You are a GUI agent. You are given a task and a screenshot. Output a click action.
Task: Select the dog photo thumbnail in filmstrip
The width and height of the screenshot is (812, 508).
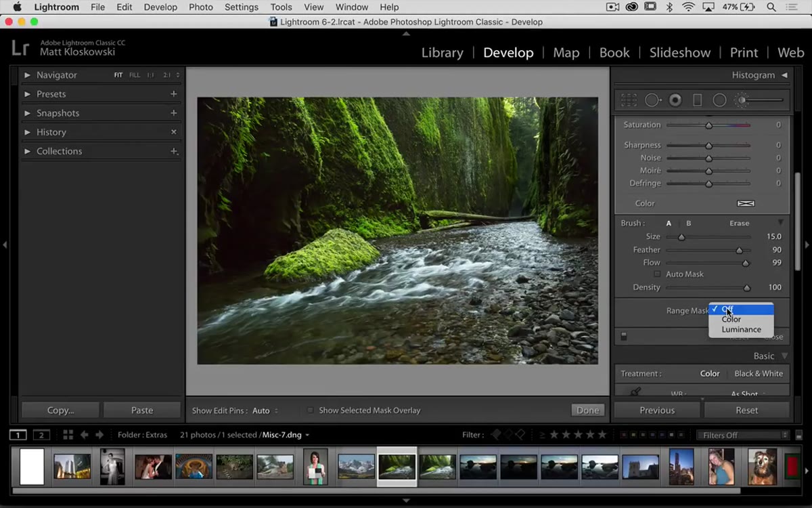tap(762, 467)
